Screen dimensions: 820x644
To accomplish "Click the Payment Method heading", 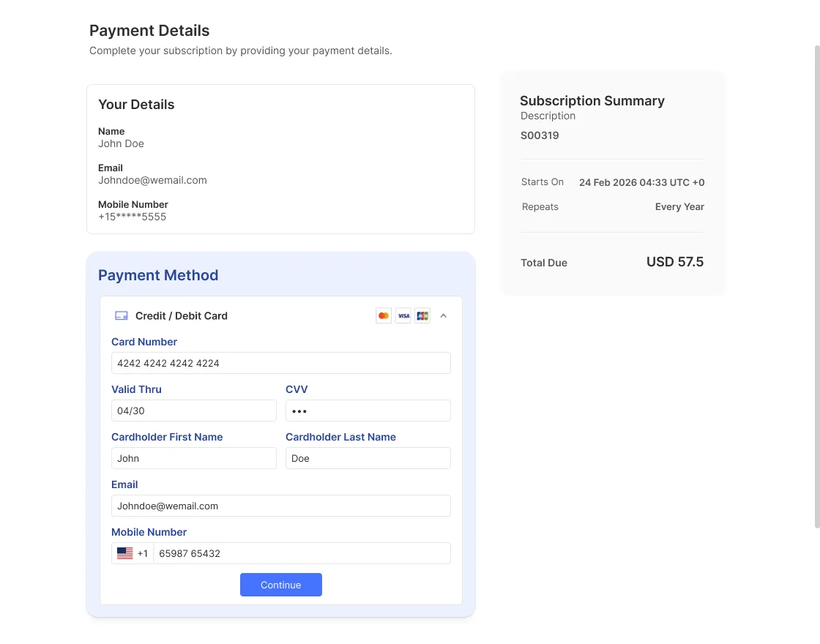I will (x=158, y=275).
